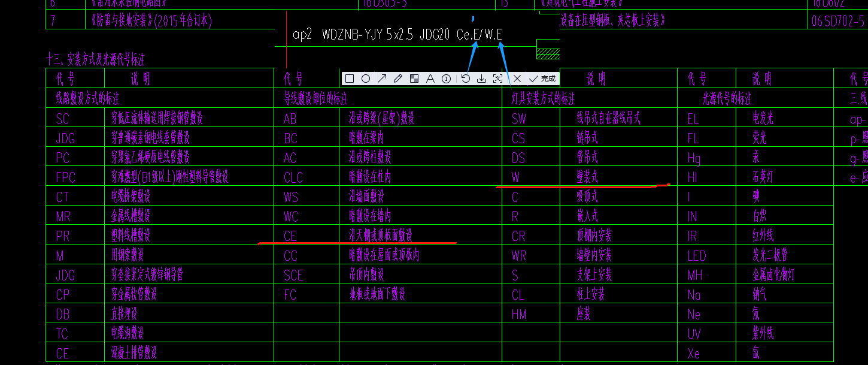Select the text annotation tool
The height and width of the screenshot is (365, 868).
430,79
